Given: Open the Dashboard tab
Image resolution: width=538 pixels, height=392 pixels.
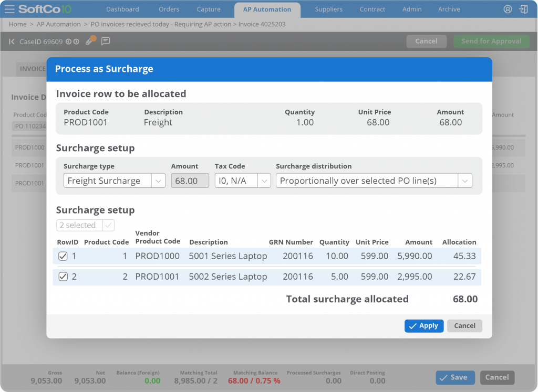Looking at the screenshot, I should (122, 9).
